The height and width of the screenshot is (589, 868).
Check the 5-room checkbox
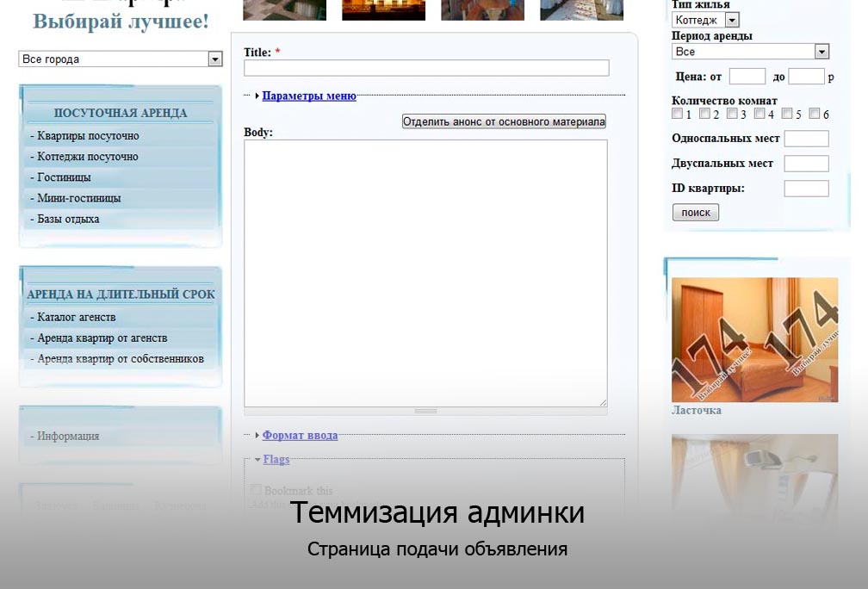point(787,113)
